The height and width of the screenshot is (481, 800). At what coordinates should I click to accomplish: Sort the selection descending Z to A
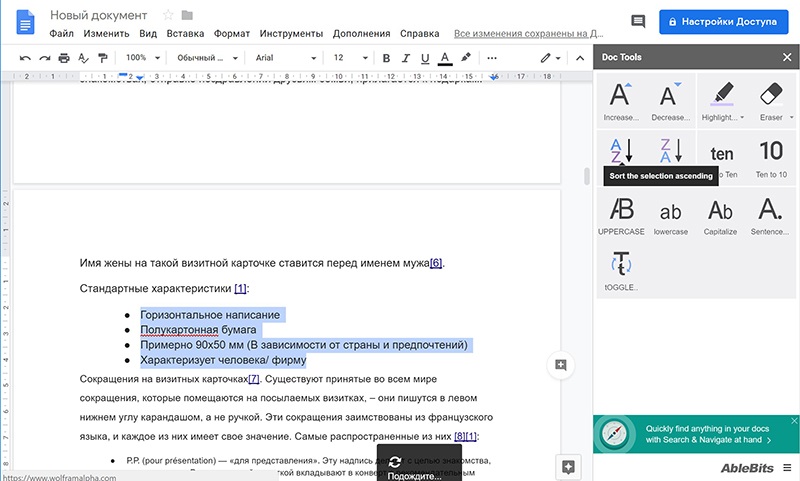(x=670, y=153)
